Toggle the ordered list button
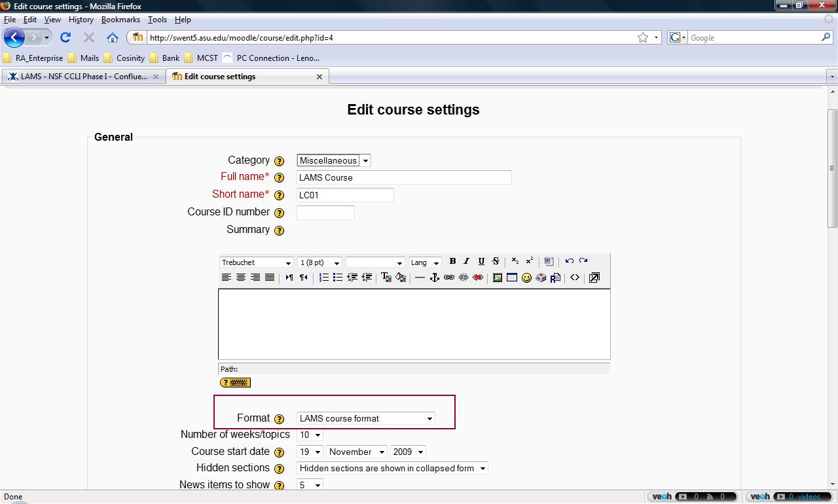The image size is (838, 504). [x=323, y=278]
